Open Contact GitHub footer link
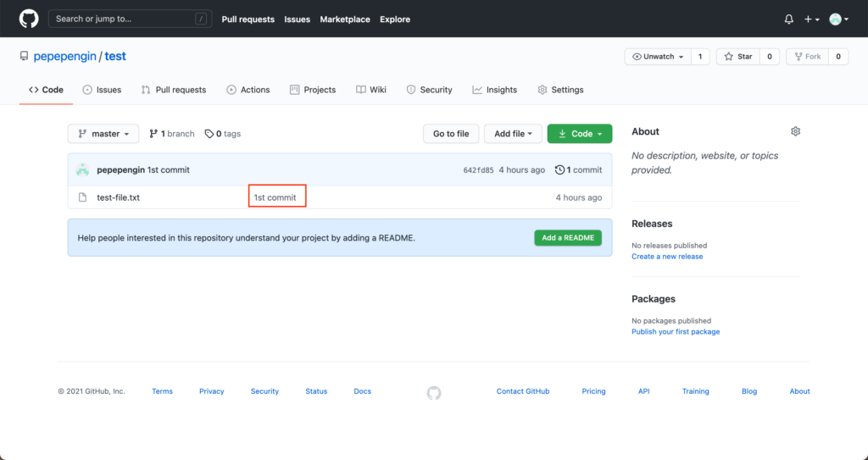Viewport: 868px width, 460px height. tap(523, 391)
